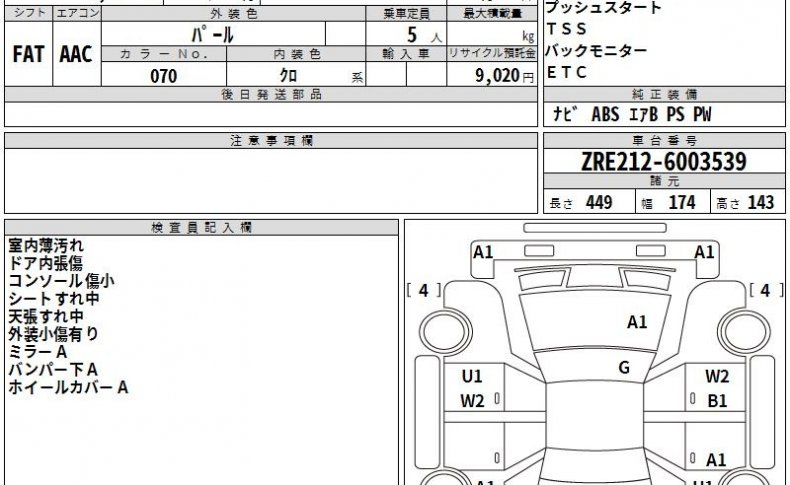
Task: Select the height value 143
Action: [x=761, y=202]
